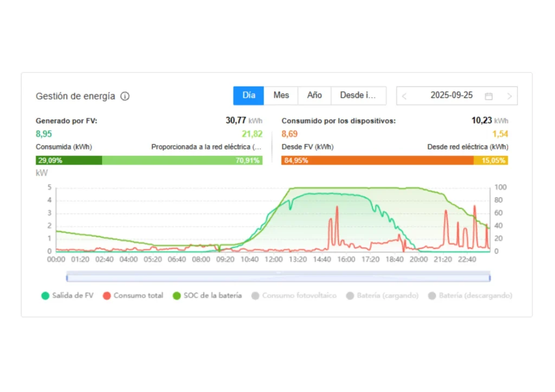Image resolution: width=555 pixels, height=392 pixels.
Task: Enable the Batería (descargando) series
Action: click(475, 296)
